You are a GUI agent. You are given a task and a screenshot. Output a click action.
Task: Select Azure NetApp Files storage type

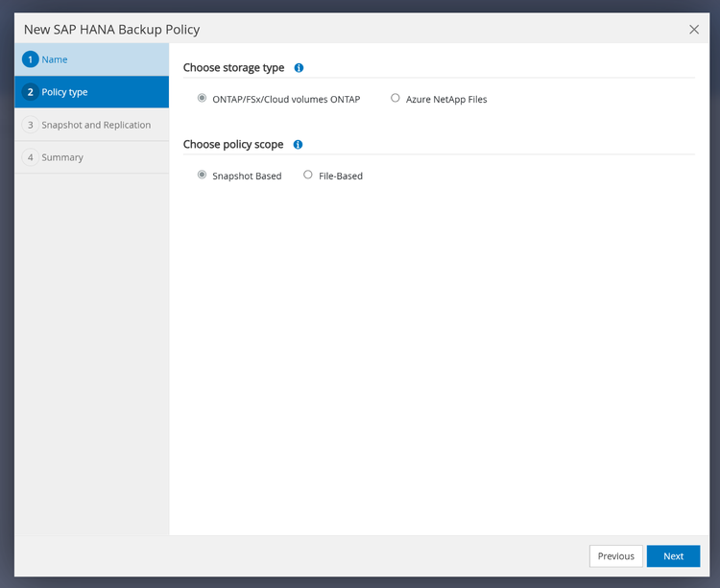(395, 98)
